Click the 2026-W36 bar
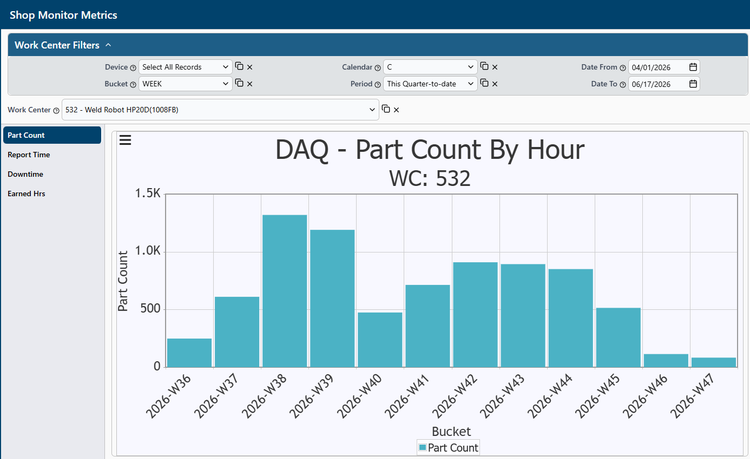This screenshot has height=459, width=750. pos(189,353)
